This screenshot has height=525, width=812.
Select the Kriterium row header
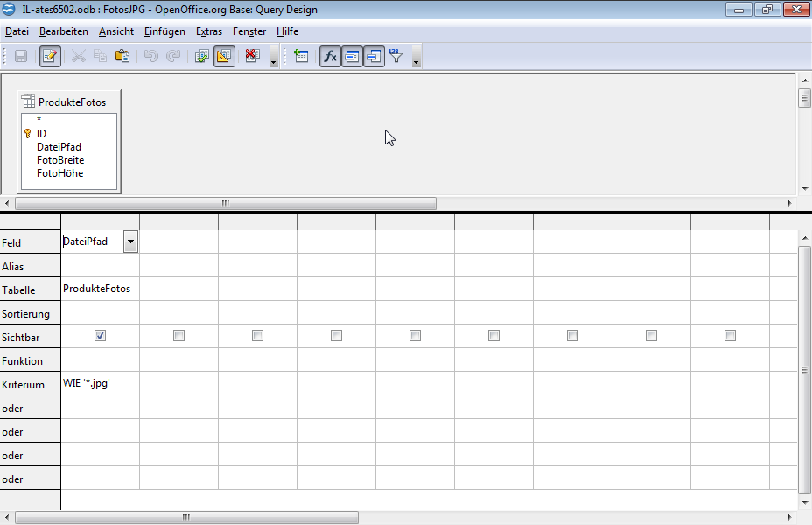click(x=30, y=384)
